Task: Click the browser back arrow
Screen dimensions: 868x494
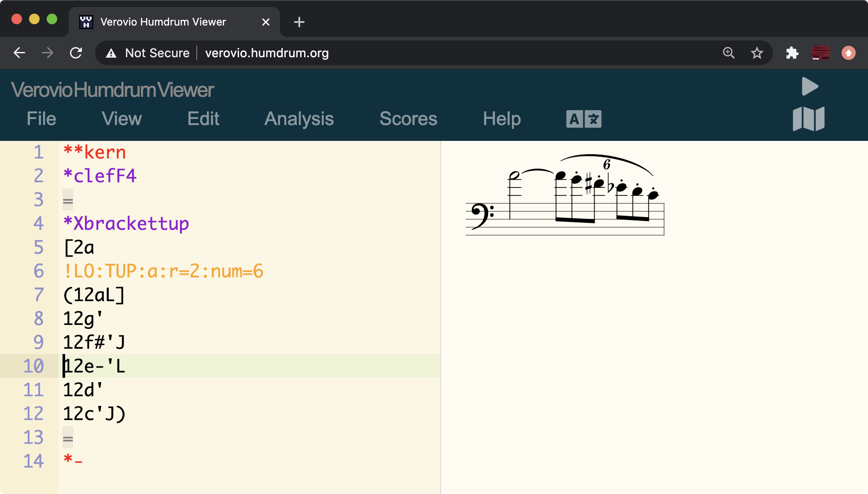Action: click(19, 53)
